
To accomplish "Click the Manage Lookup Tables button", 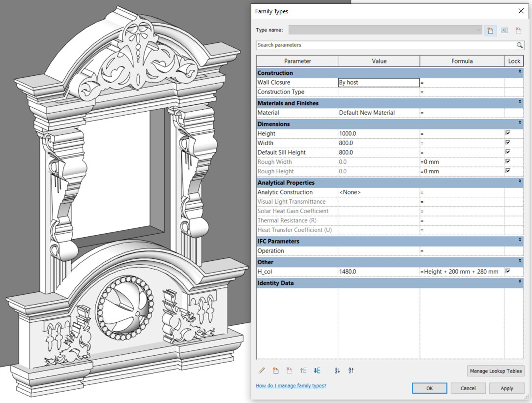I will tap(496, 371).
